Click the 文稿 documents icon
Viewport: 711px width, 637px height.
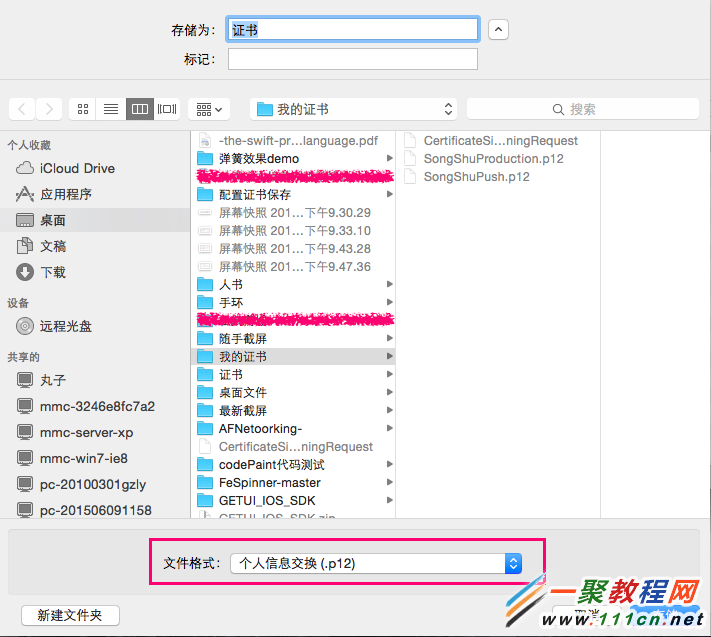25,246
